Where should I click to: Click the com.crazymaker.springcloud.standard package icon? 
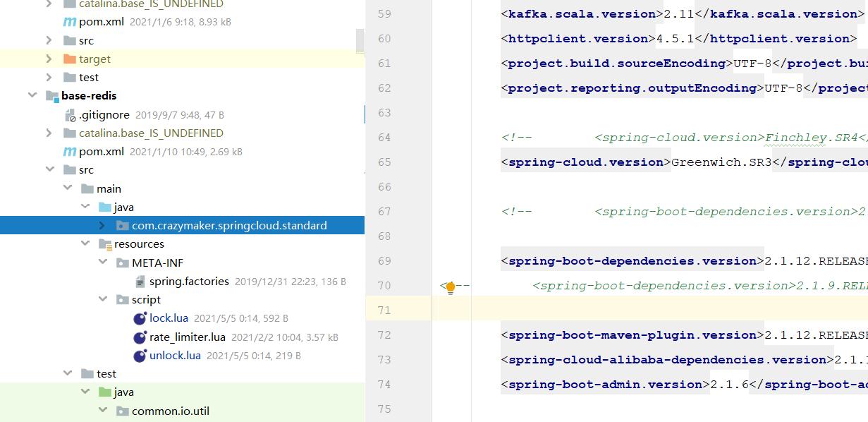click(122, 226)
